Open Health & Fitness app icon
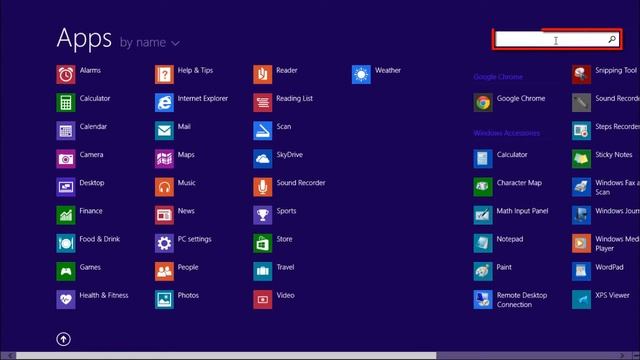This screenshot has width=640, height=360. 66,300
